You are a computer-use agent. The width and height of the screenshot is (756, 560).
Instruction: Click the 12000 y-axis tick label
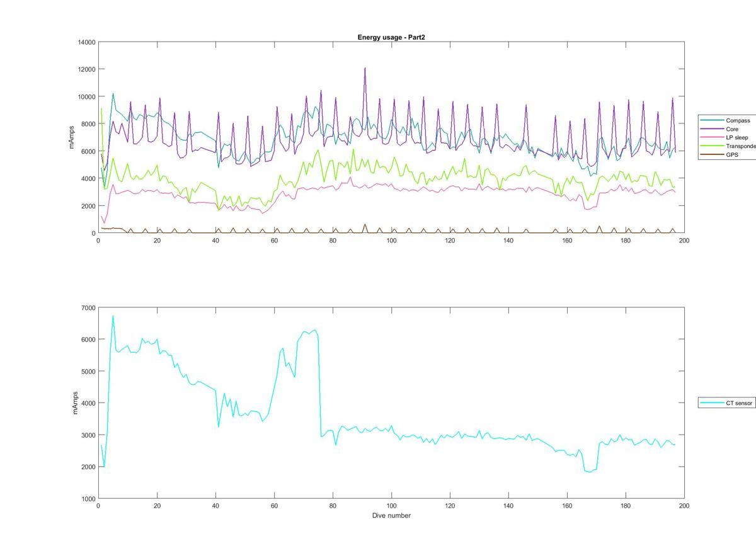[86, 69]
